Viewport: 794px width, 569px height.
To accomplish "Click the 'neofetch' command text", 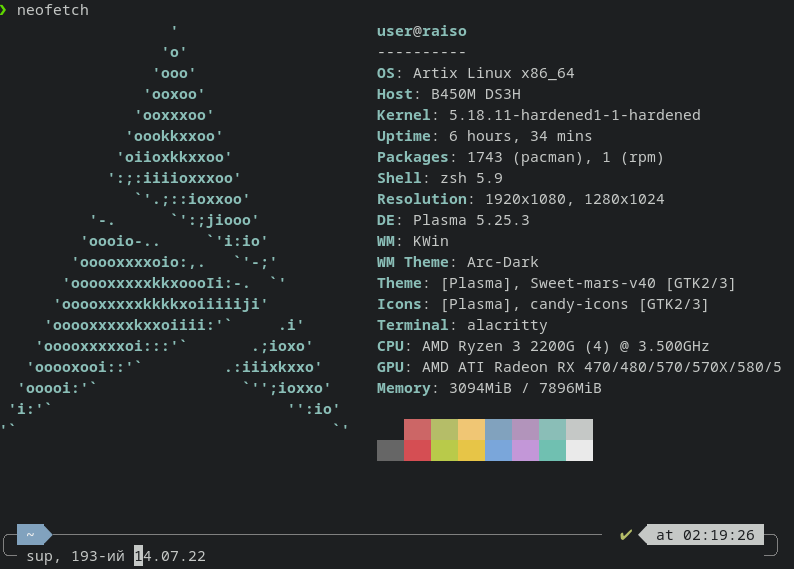I will coord(53,10).
